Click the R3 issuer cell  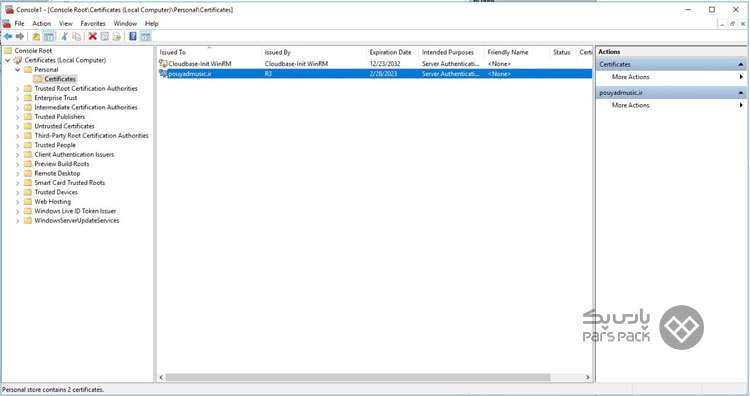click(x=268, y=74)
